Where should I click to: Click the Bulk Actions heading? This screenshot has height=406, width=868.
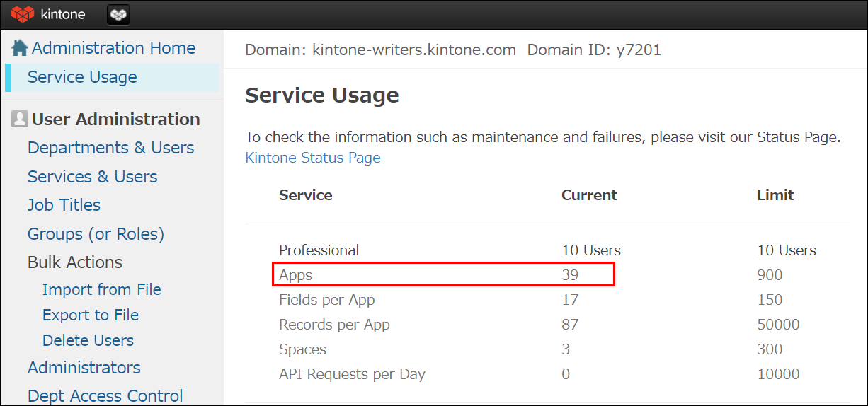tap(74, 262)
